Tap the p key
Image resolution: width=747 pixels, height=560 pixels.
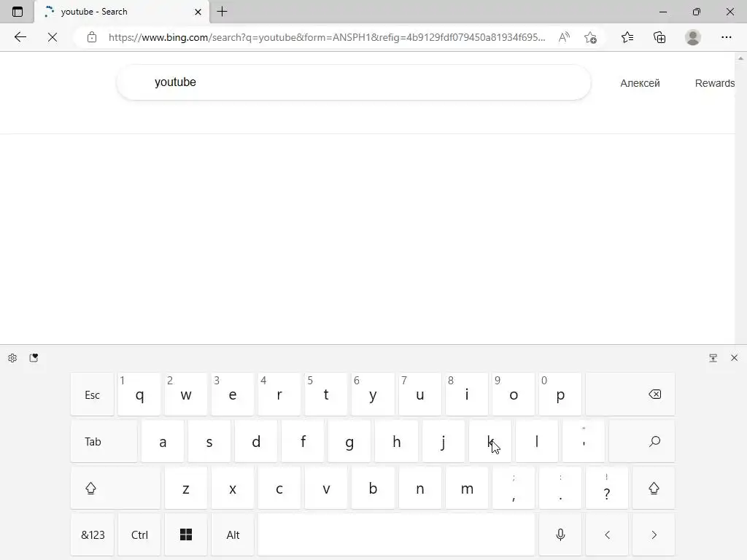pyautogui.click(x=560, y=394)
